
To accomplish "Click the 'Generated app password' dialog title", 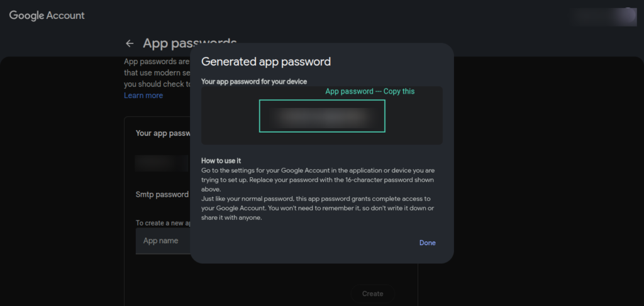I will [x=266, y=62].
